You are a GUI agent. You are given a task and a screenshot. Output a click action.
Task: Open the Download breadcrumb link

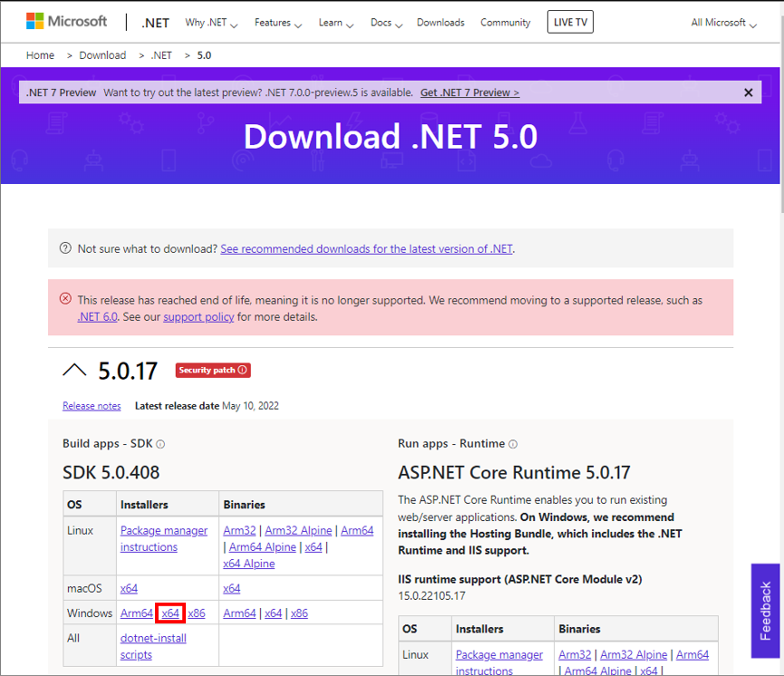click(x=102, y=55)
